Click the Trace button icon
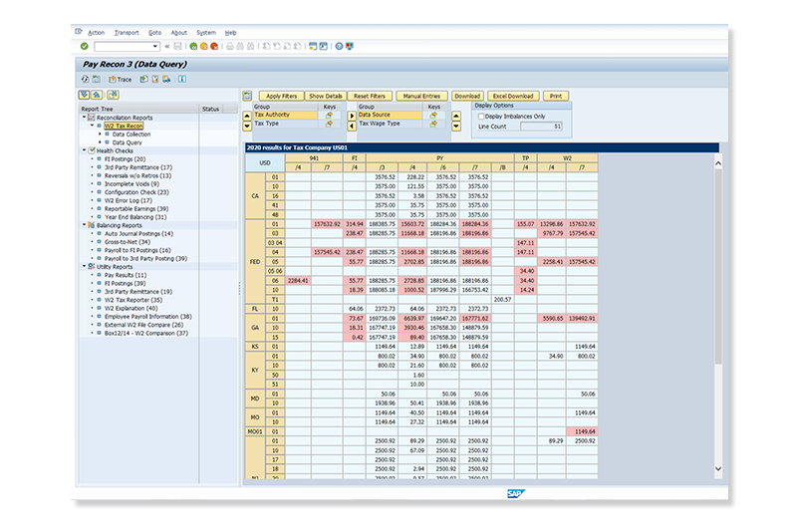Viewport: 797px width, 532px height. (113, 80)
